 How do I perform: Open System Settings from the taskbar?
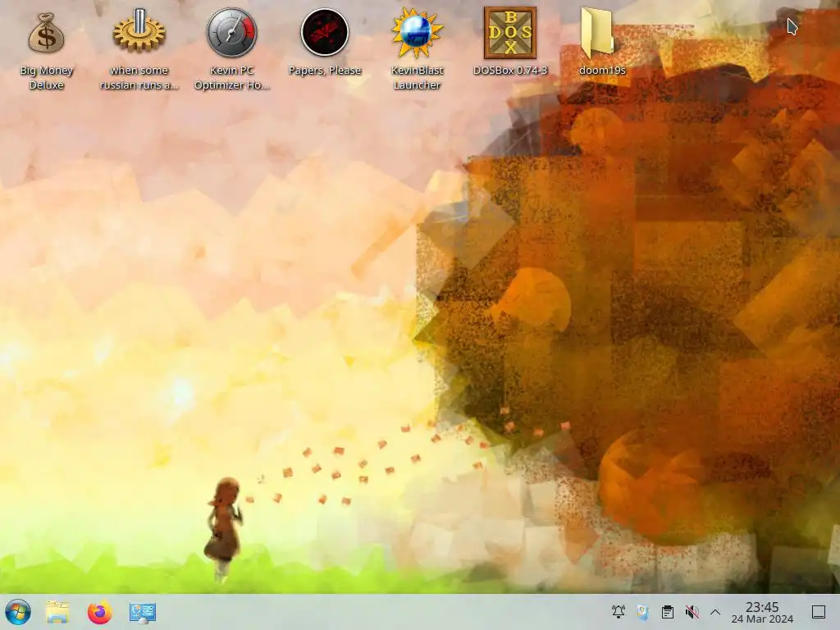143,612
